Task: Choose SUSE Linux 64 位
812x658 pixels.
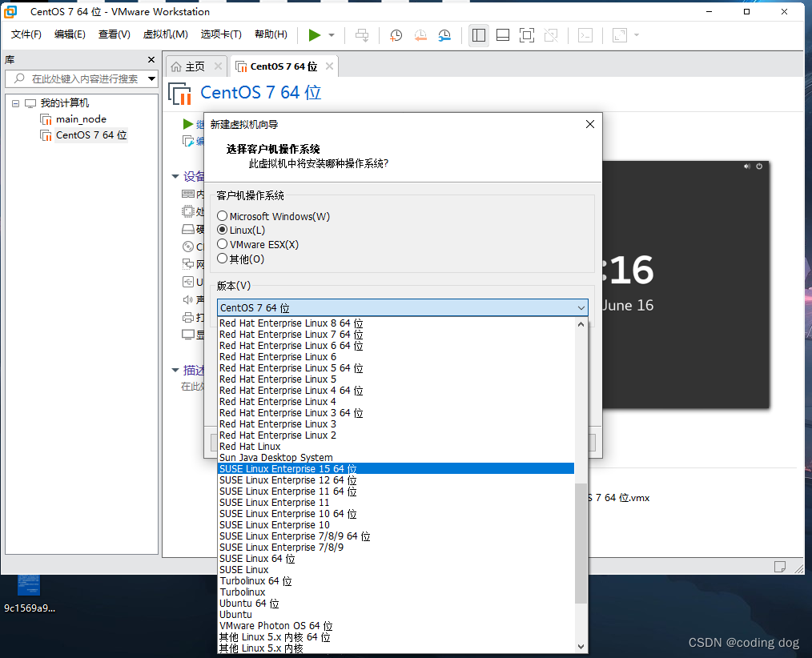Action: (396, 559)
